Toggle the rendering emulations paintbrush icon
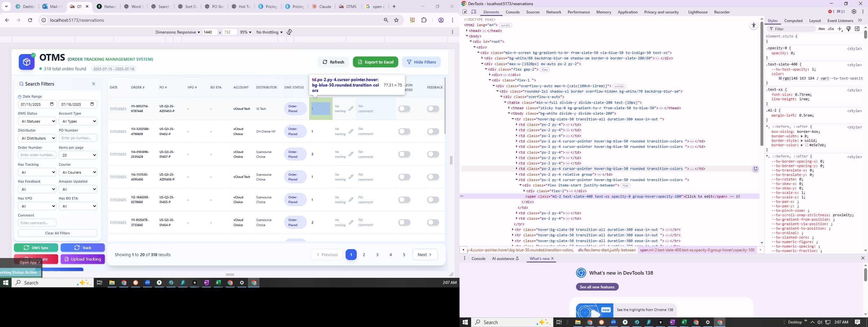Viewport: 868px width, 327px height. [x=849, y=29]
